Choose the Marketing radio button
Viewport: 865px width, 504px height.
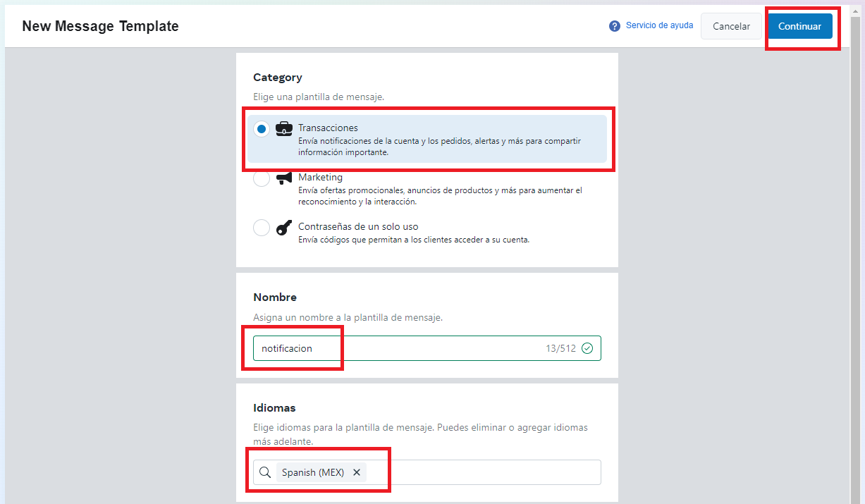(x=262, y=179)
